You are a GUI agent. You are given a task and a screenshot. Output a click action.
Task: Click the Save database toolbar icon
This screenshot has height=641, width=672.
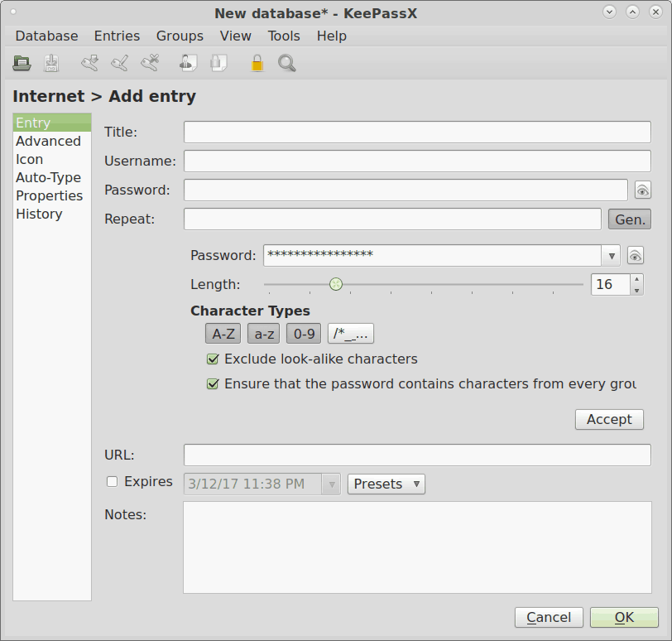coord(51,64)
